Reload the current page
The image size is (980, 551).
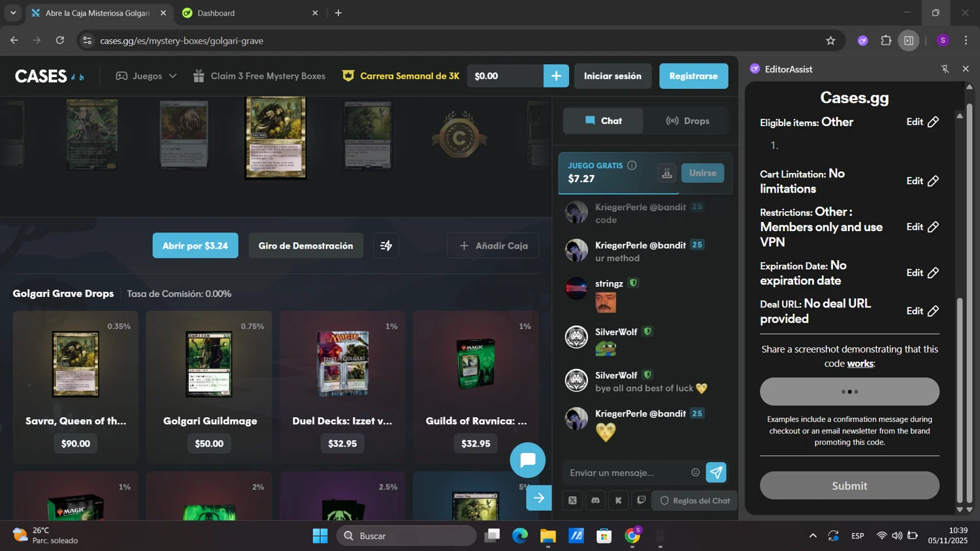tap(60, 40)
